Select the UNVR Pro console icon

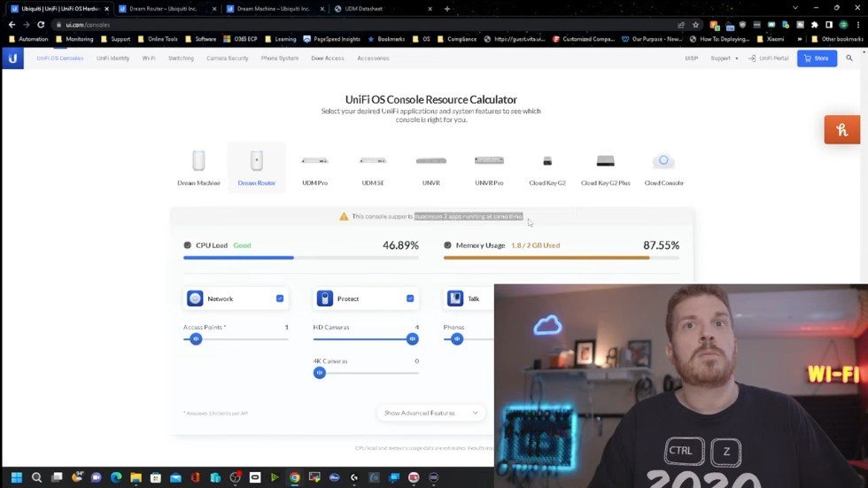[489, 160]
